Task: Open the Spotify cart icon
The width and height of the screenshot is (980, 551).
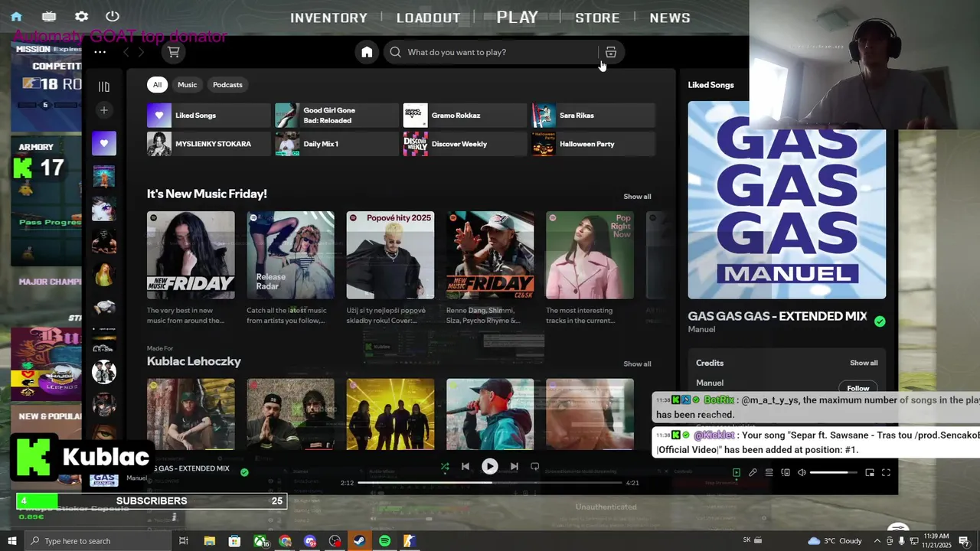Action: click(x=174, y=52)
